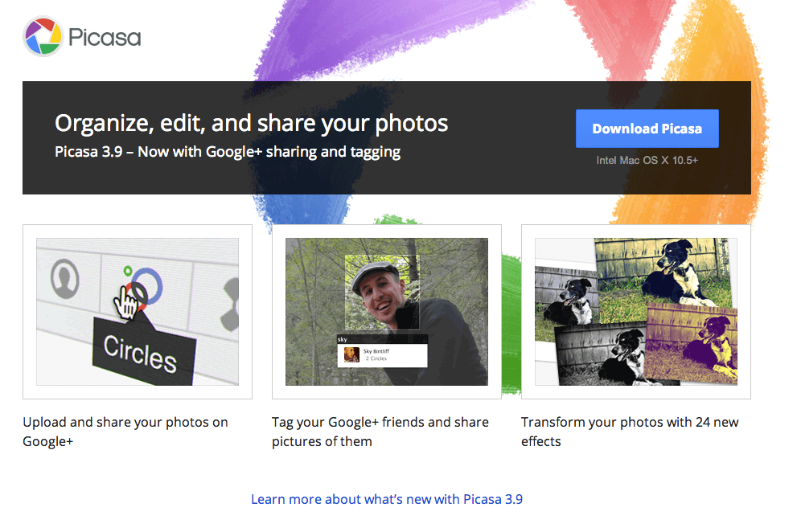797x532 pixels.
Task: Click the Download Picasa button
Action: [647, 129]
